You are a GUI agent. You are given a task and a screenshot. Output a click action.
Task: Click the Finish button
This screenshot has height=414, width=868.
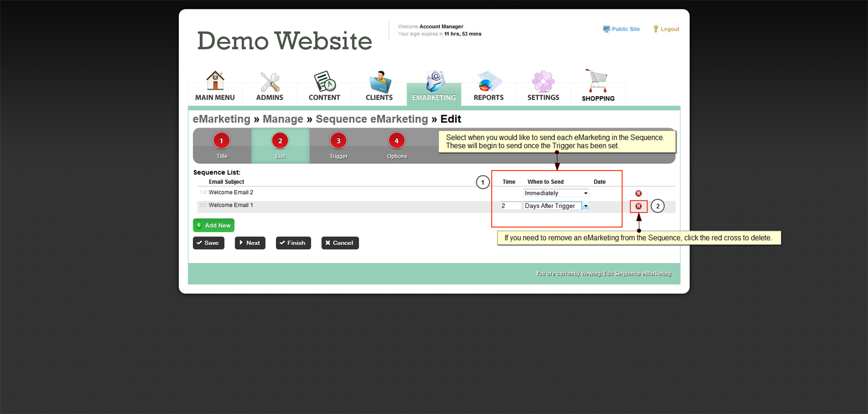pos(293,243)
